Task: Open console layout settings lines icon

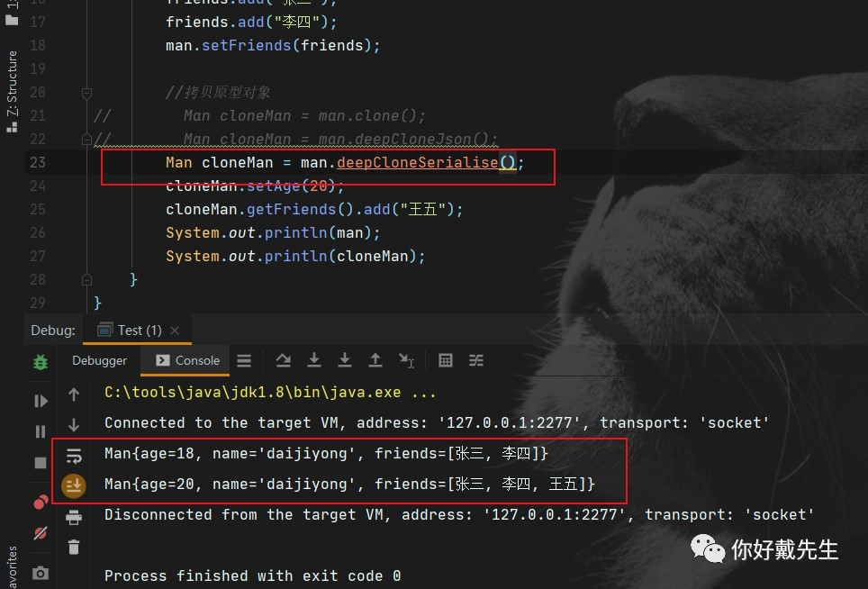Action: 244,361
